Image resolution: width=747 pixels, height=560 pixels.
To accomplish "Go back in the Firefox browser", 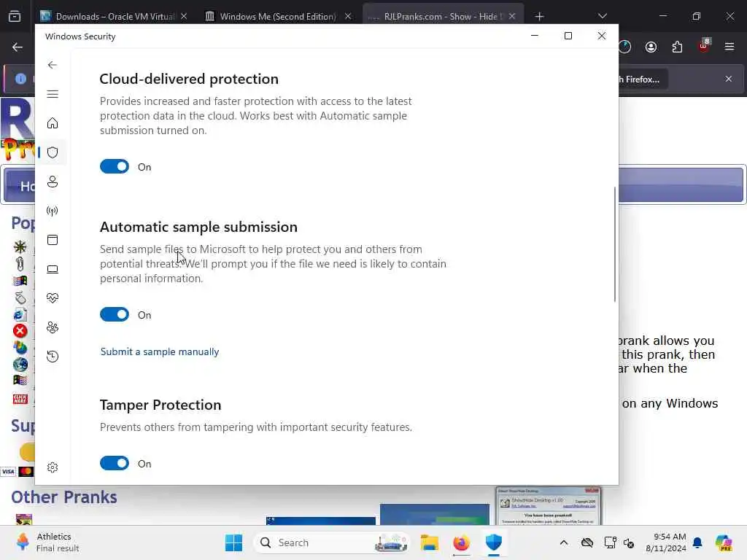I will (x=18, y=47).
